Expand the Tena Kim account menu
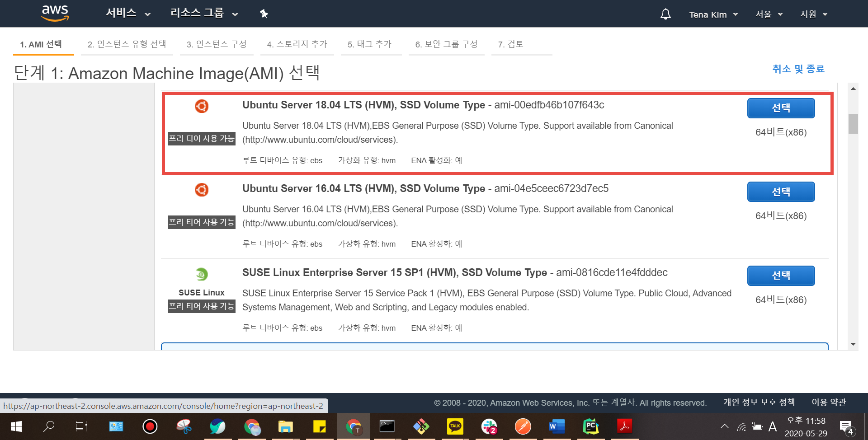The width and height of the screenshot is (868, 440). pos(713,14)
